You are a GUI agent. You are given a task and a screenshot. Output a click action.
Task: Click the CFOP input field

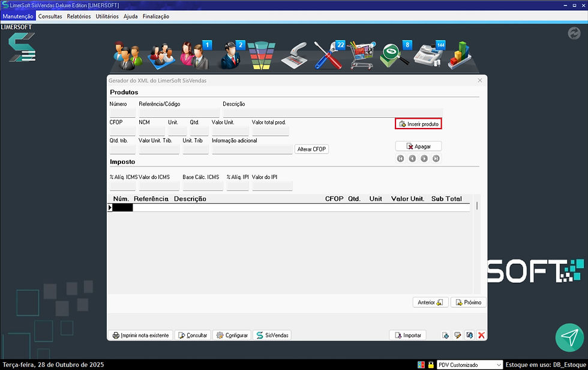click(122, 131)
